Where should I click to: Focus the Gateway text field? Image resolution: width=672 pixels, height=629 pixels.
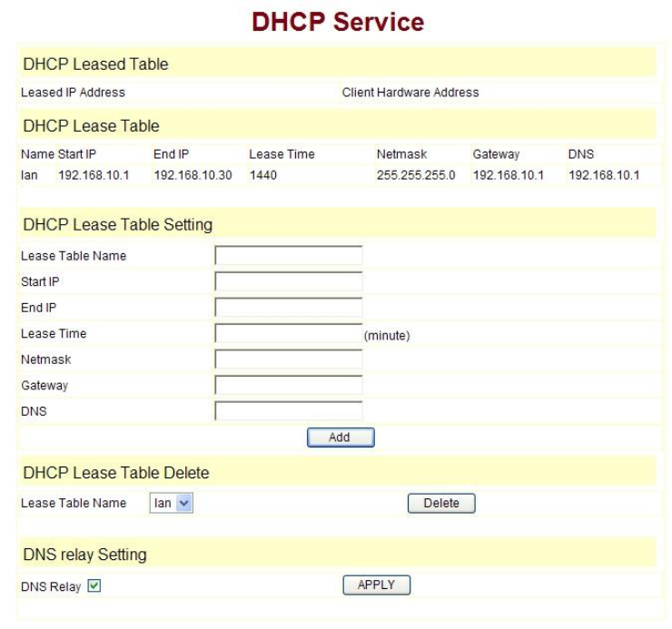point(289,386)
